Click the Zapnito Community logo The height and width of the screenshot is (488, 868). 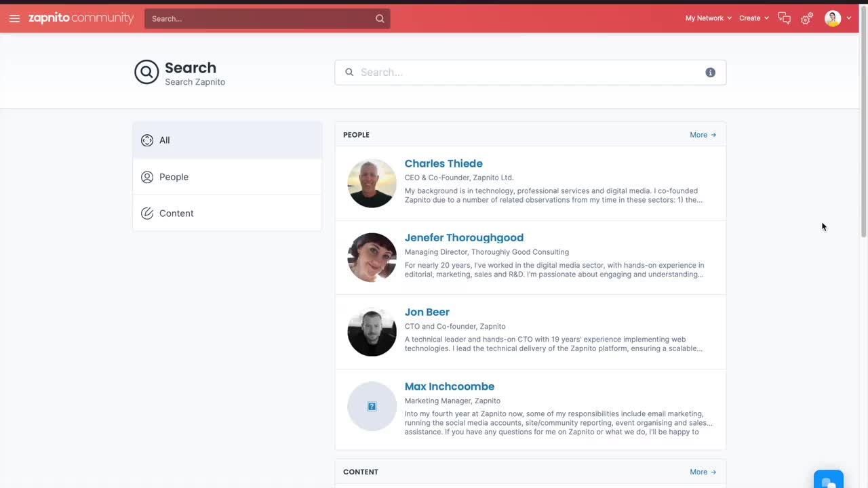pyautogui.click(x=81, y=18)
